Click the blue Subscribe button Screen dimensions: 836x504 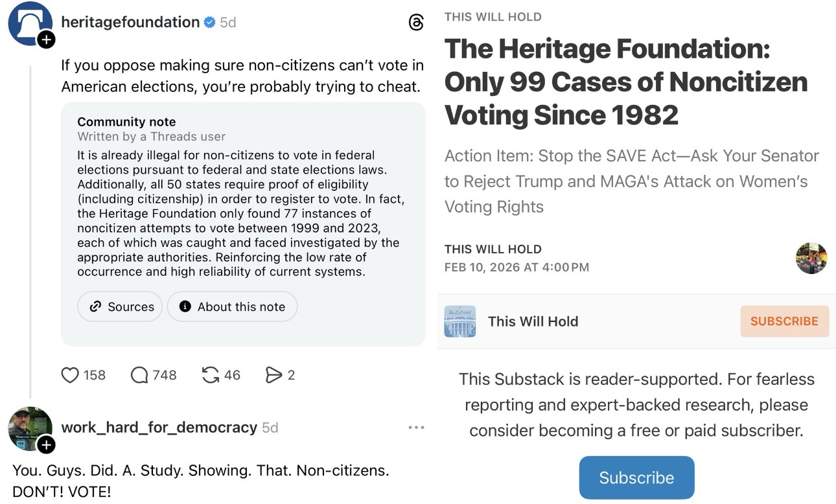636,478
